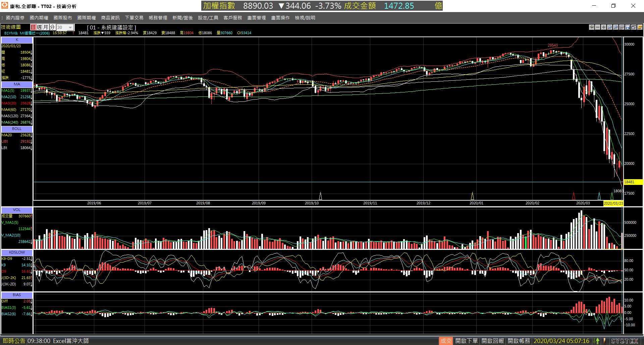Screen dimensions: 644x345
Task: Open the 國內證券 menu
Action: pos(15,18)
